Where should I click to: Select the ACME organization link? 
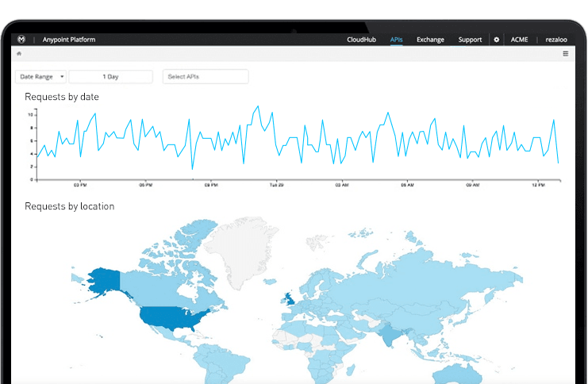coord(519,40)
